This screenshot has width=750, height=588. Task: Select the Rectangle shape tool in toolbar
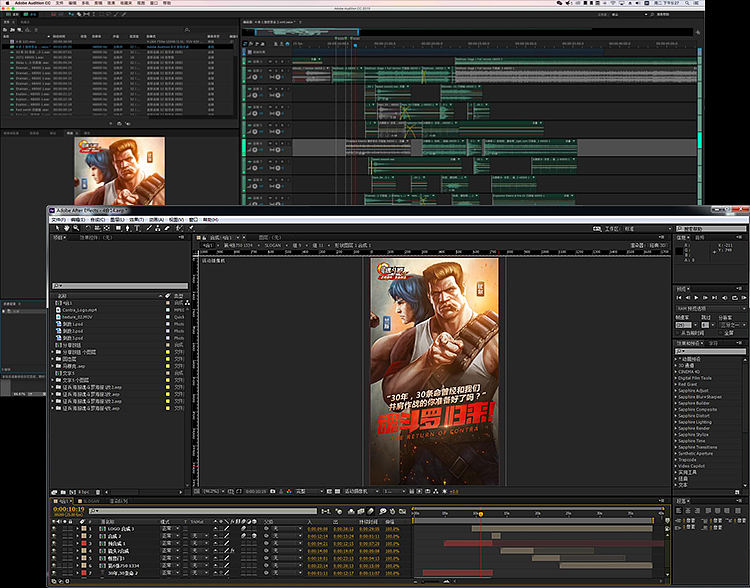pos(118,228)
